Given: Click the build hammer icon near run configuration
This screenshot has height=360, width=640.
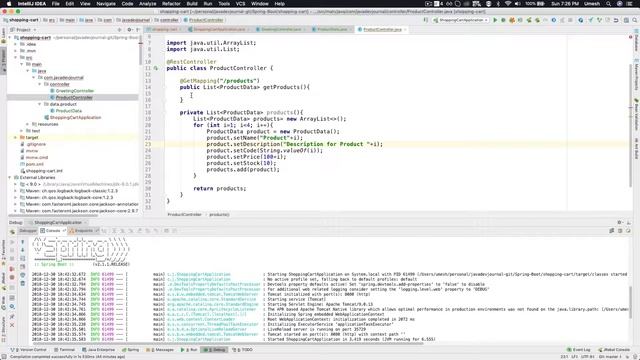Looking at the screenshot, I should tap(425, 20).
